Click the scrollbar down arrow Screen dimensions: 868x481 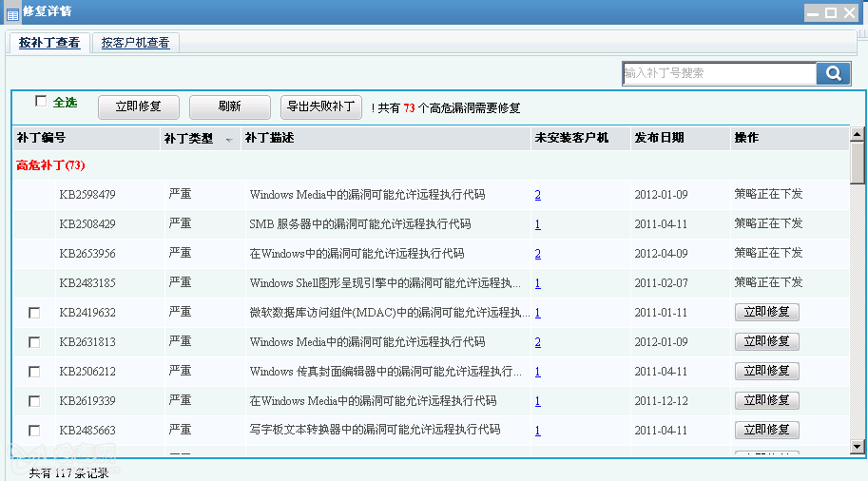click(857, 446)
